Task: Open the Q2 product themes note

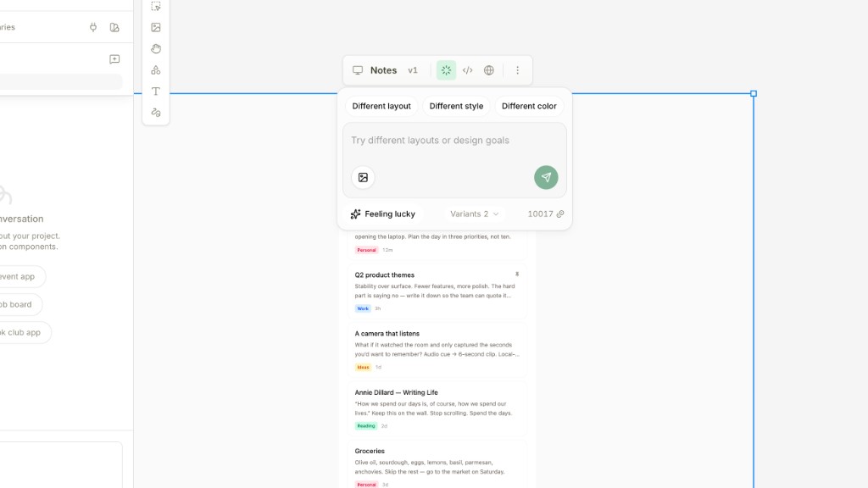Action: (x=437, y=291)
